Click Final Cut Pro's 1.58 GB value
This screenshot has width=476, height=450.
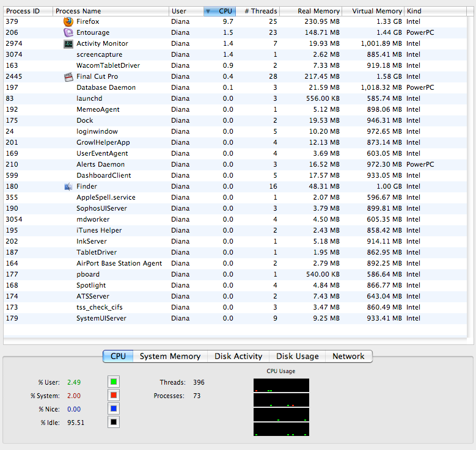(389, 76)
